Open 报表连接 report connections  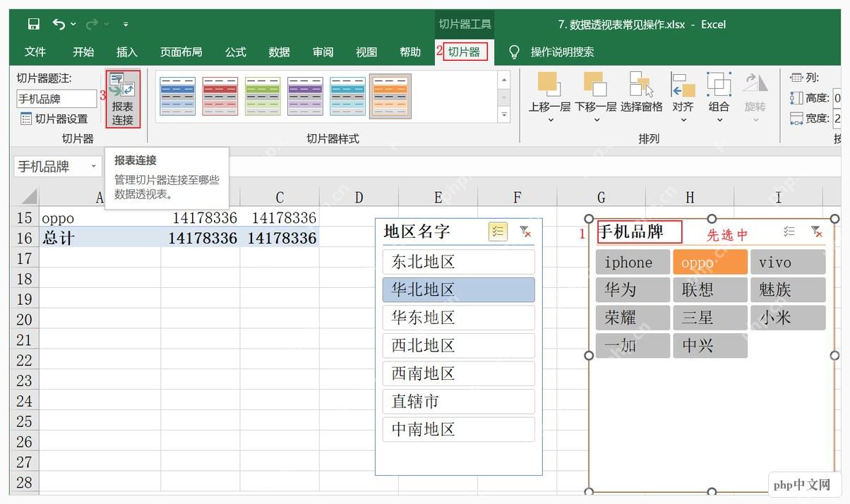(123, 99)
